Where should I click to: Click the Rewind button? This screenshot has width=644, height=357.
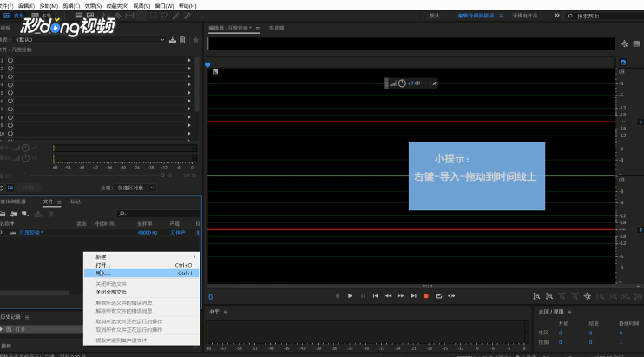pyautogui.click(x=388, y=296)
